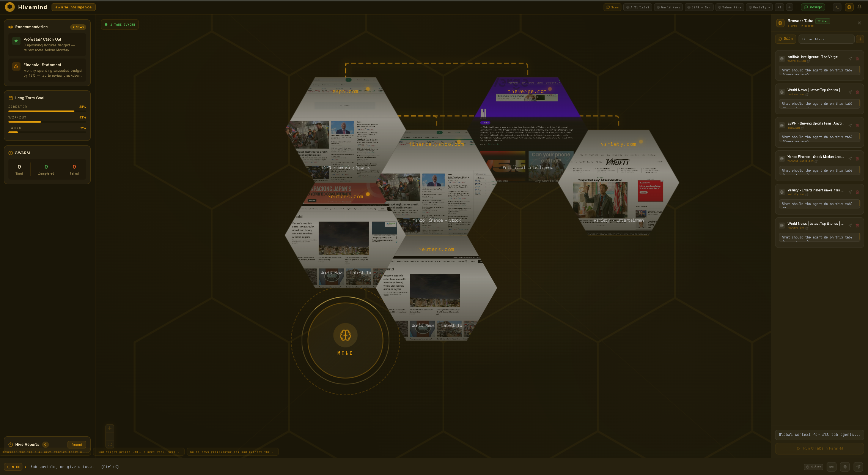Click the Record button in Hive Reports
The image size is (868, 475).
coord(77,444)
